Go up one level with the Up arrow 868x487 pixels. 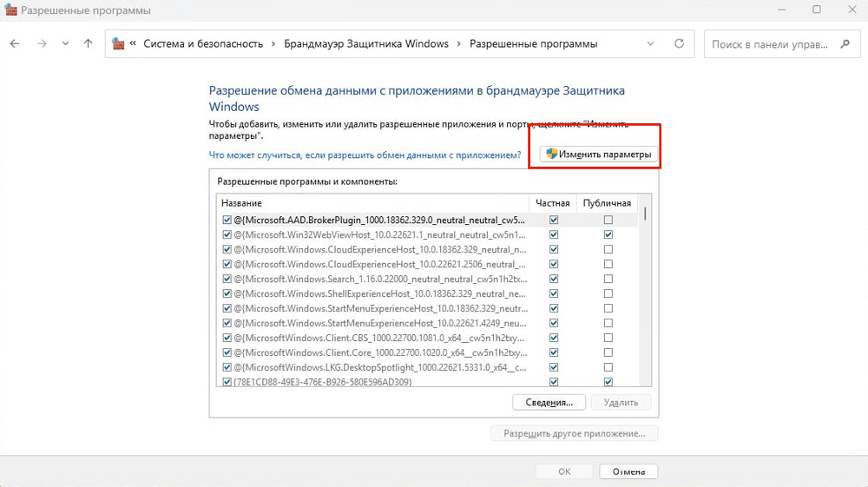coord(88,43)
